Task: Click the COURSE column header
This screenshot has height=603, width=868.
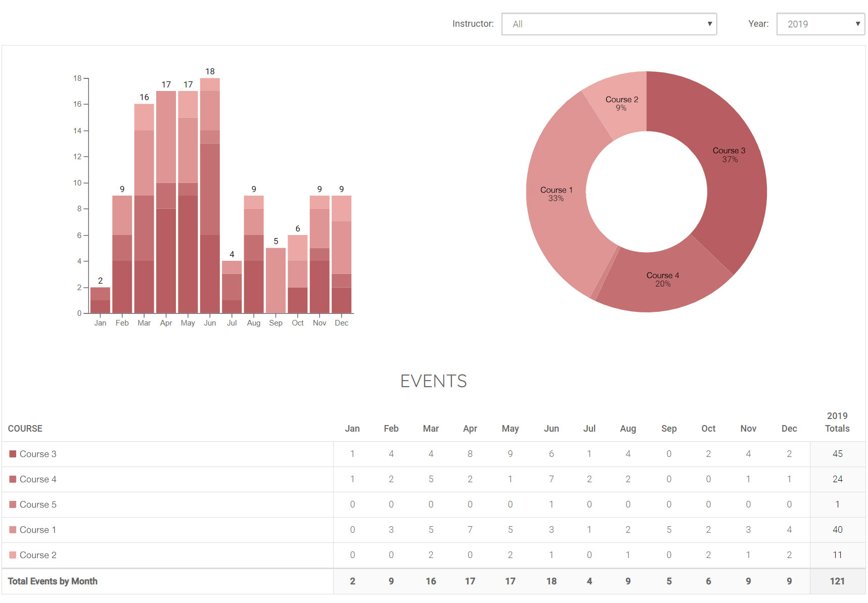Action: click(x=25, y=429)
